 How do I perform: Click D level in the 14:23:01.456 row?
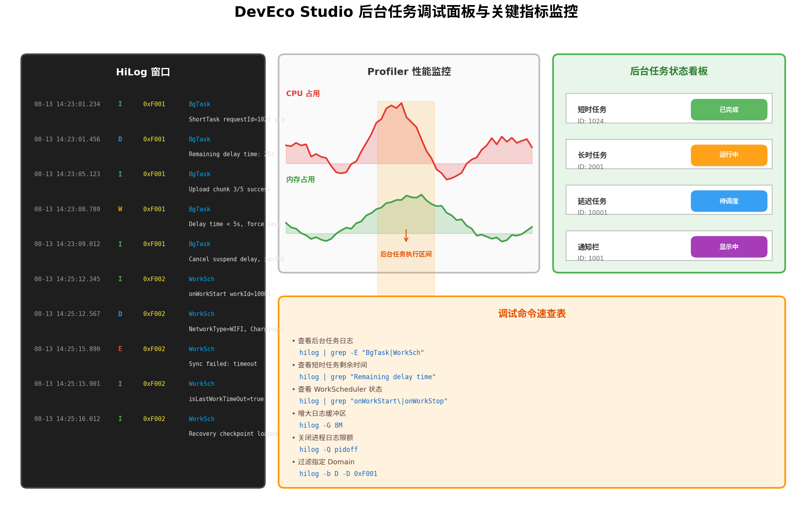[x=120, y=139]
